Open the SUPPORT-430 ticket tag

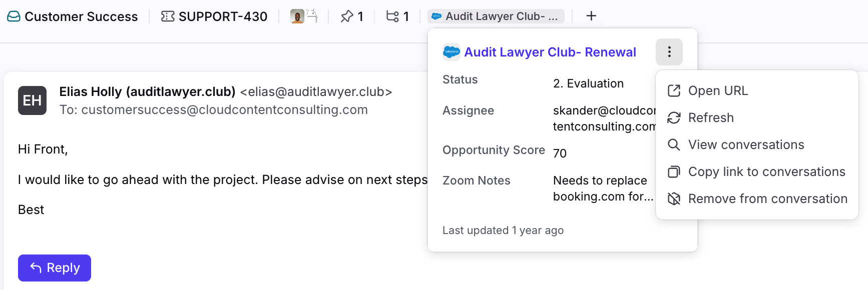[x=214, y=16]
